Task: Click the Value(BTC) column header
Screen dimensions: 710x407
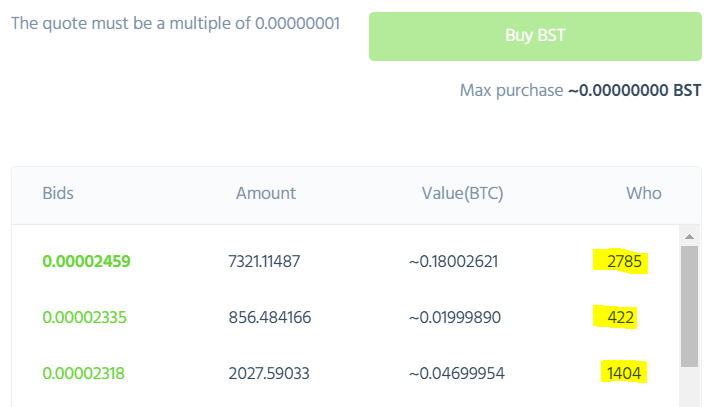Action: pos(463,193)
